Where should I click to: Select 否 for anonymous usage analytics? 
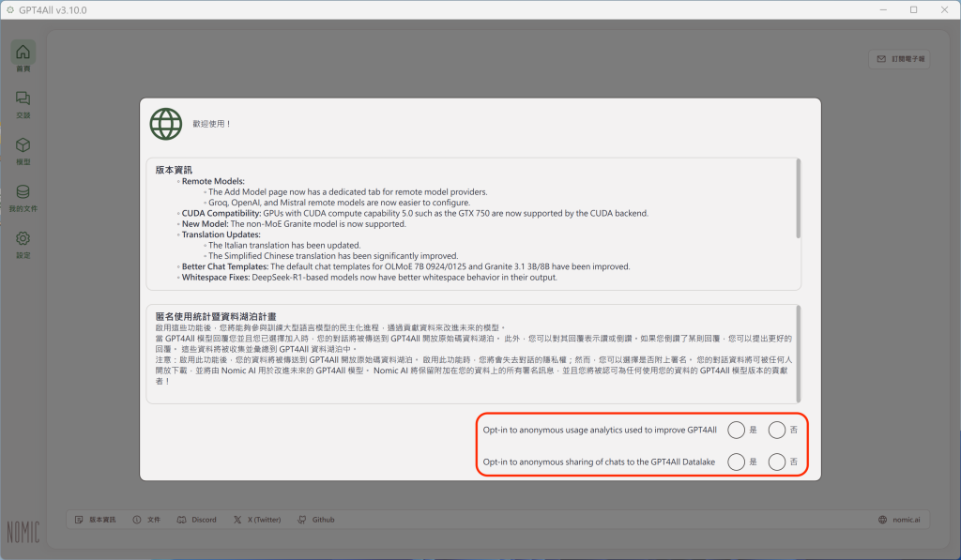coord(777,430)
